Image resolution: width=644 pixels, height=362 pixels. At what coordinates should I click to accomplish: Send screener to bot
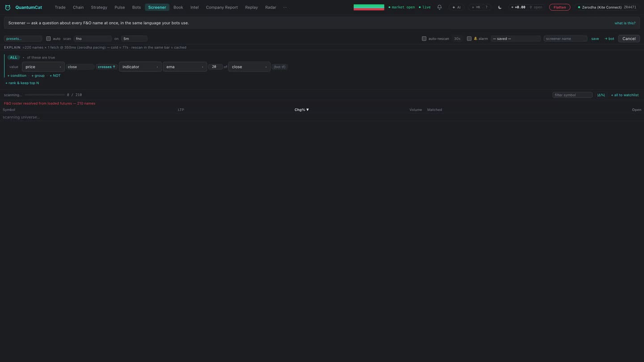click(609, 38)
